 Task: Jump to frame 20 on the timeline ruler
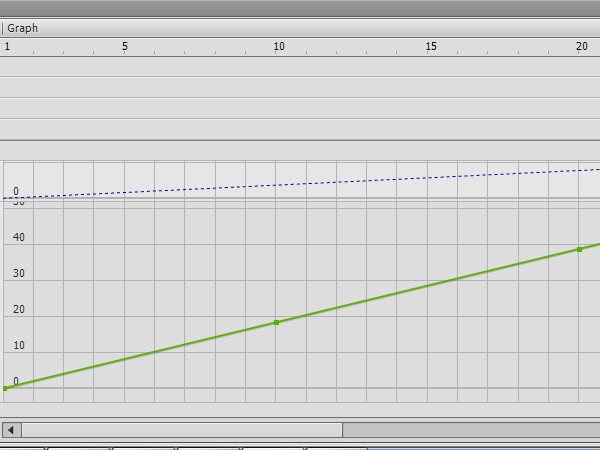(x=581, y=47)
